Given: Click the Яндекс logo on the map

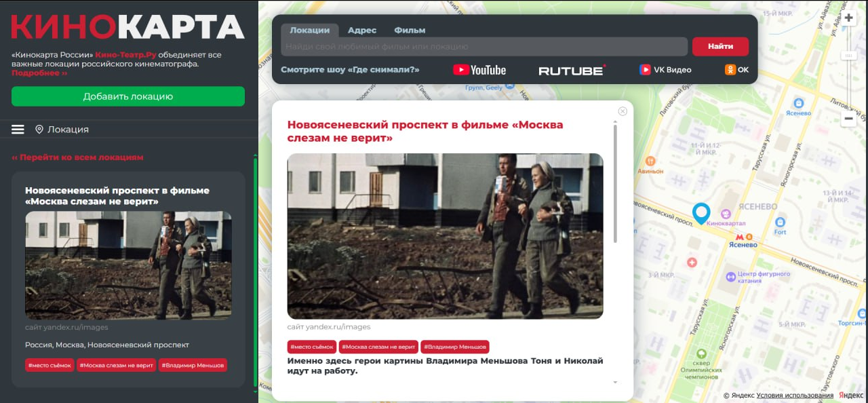Looking at the screenshot, I should click(x=851, y=396).
